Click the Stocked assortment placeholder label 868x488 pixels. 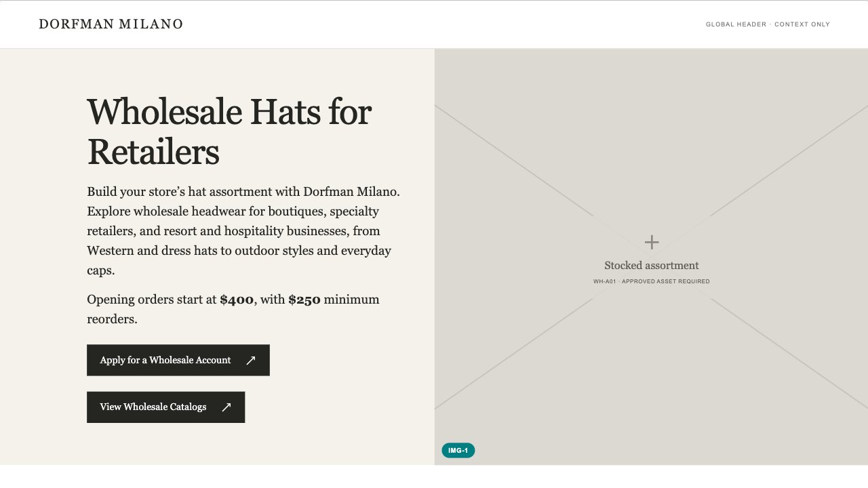point(652,266)
